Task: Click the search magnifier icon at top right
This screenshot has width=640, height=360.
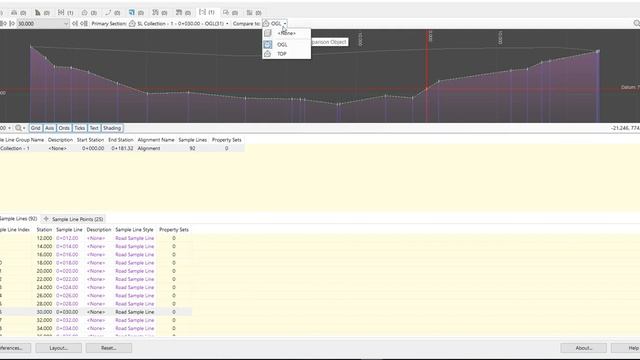Action: pyautogui.click(x=636, y=24)
